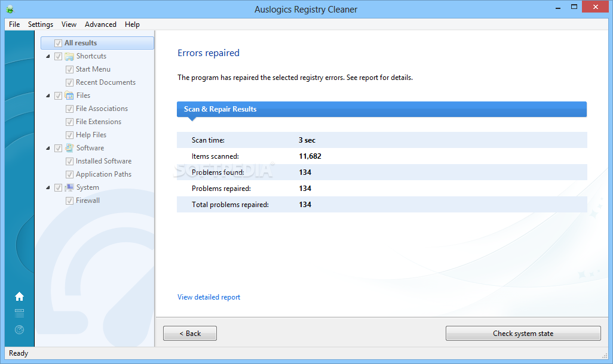
Task: Open the list view icon in sidebar
Action: 19,313
